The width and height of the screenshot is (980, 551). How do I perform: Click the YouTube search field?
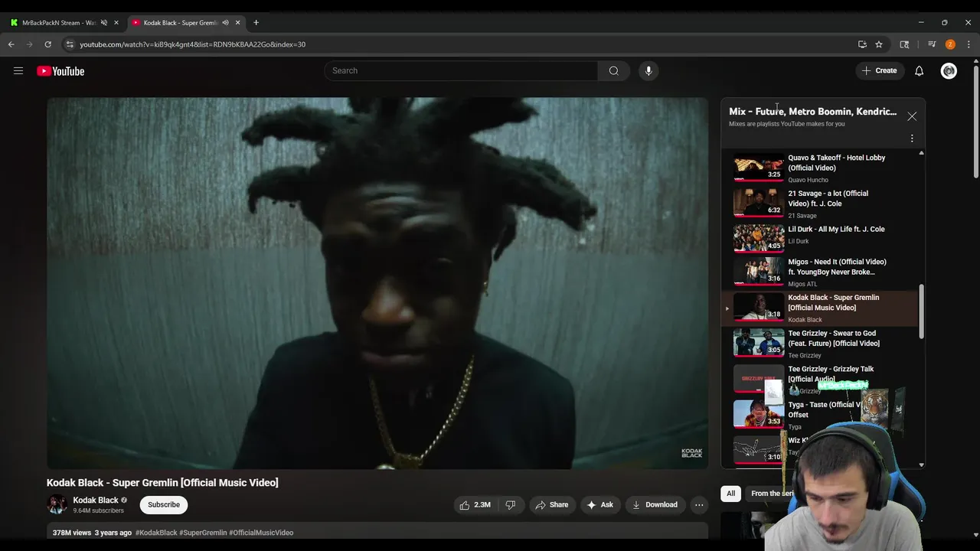coord(461,70)
